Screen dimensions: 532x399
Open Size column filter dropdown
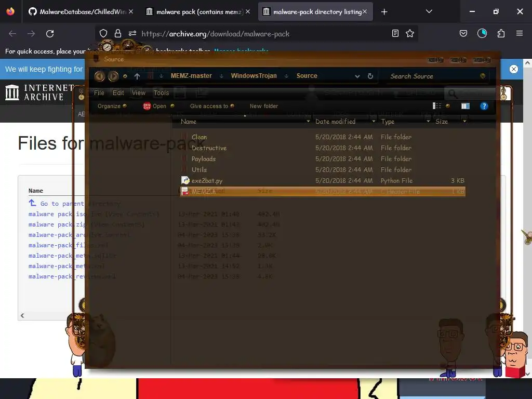pos(464,121)
